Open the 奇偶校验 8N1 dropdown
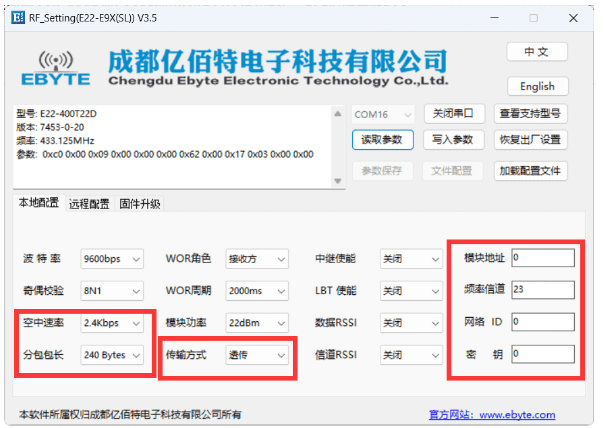Viewport: 604px width, 428px height. pos(112,291)
